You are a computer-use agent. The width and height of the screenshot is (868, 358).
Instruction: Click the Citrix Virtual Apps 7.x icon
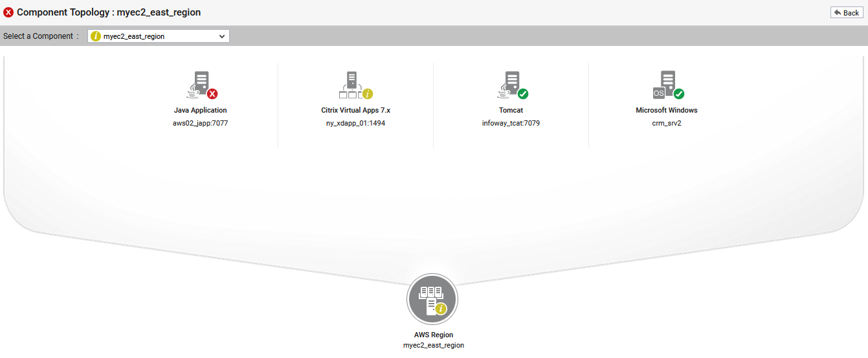pyautogui.click(x=355, y=85)
